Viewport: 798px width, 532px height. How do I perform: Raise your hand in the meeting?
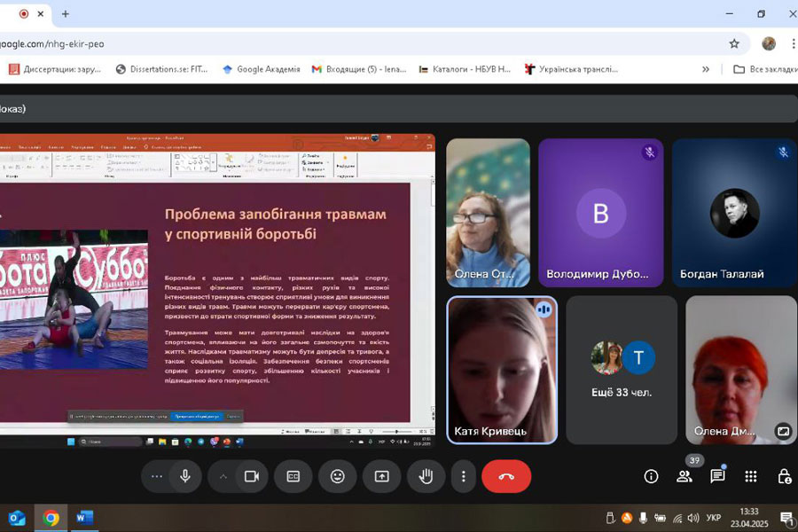tap(426, 476)
